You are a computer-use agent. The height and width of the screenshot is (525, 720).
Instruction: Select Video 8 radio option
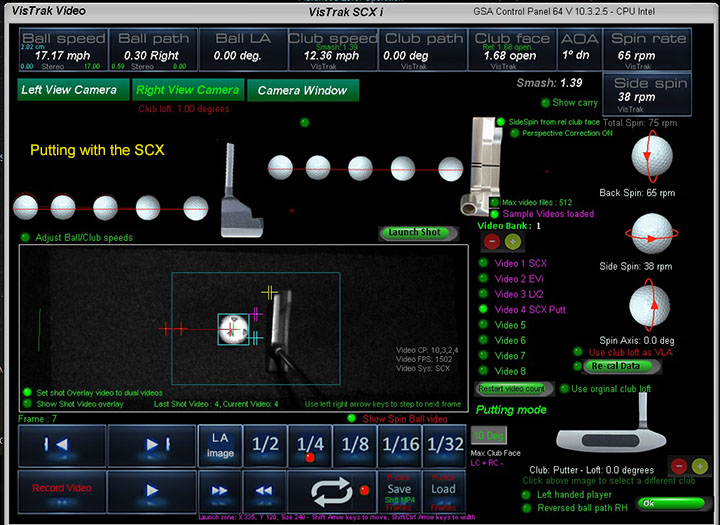(x=483, y=370)
